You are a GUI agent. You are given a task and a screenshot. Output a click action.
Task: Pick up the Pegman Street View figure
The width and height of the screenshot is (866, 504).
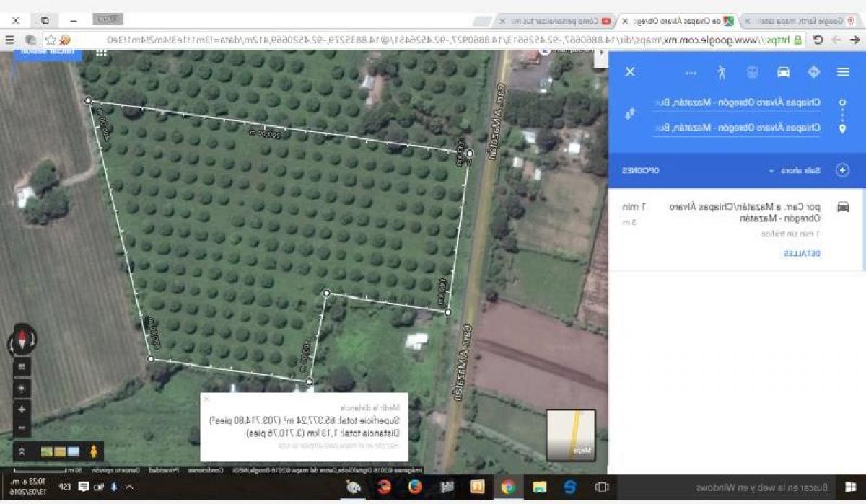point(94,453)
